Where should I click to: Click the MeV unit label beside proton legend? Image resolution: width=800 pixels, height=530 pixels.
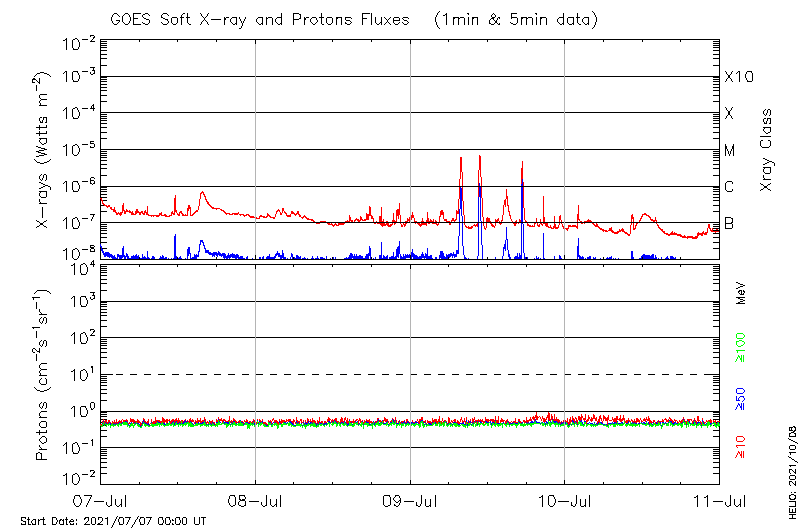tap(741, 292)
